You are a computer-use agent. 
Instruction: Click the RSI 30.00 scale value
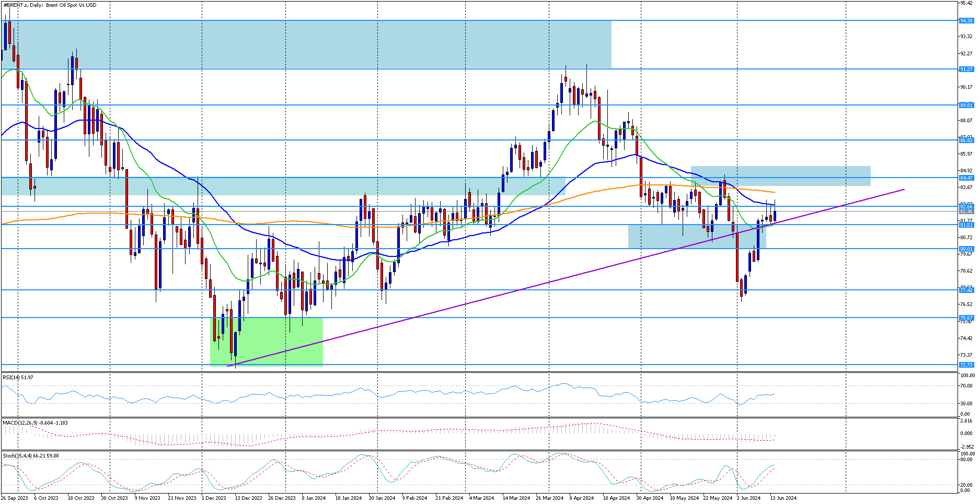(967, 403)
